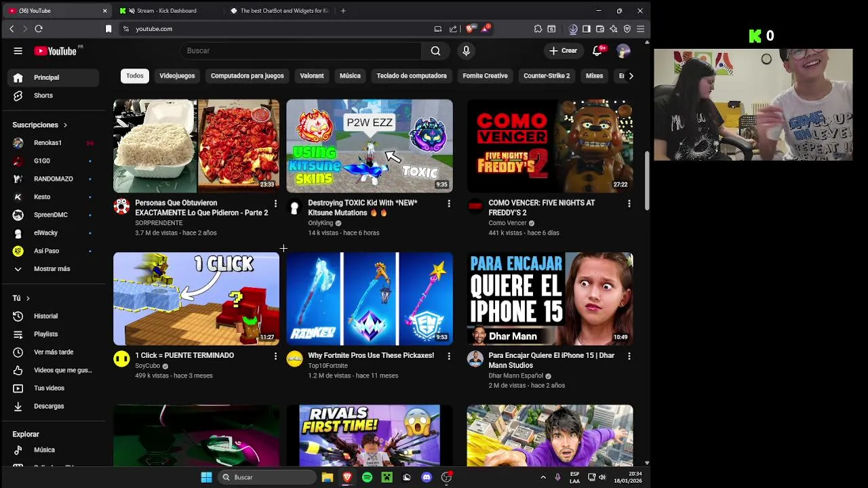Open more options for Personas Que Obtuvieron video

(x=275, y=203)
